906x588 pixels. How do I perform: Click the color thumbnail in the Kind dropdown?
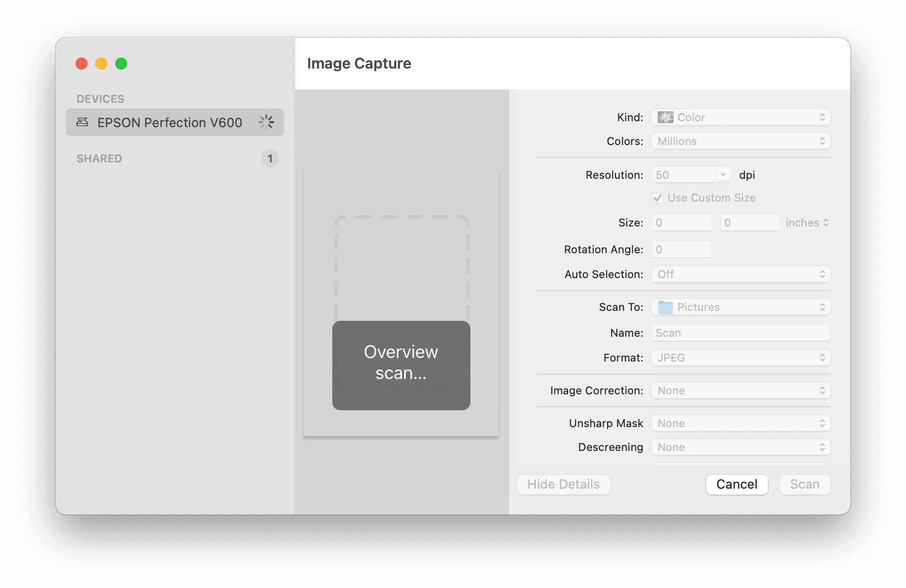click(x=666, y=117)
